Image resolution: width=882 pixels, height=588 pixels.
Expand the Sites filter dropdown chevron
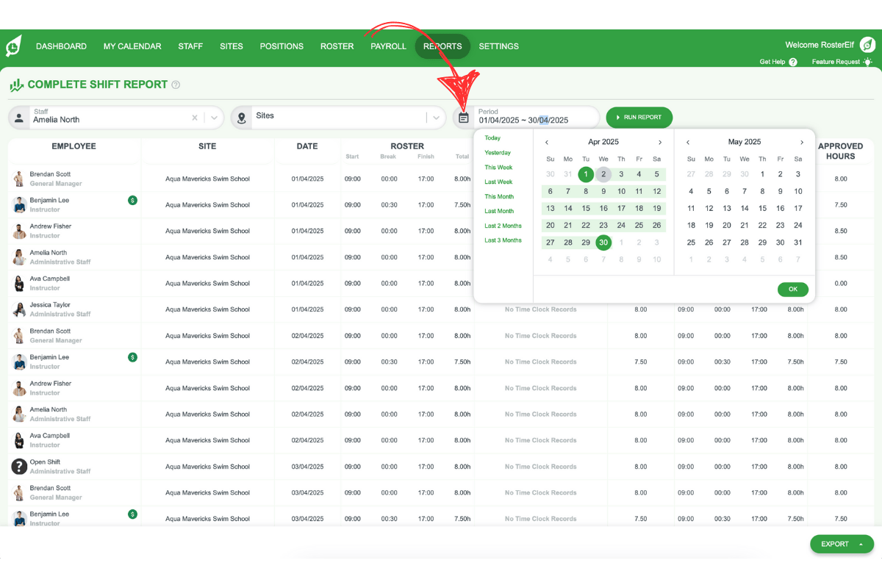[x=437, y=118]
